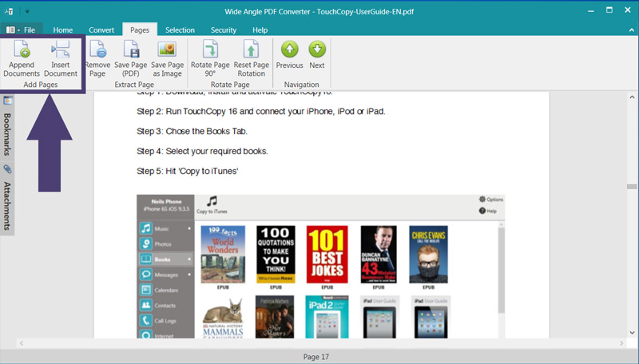This screenshot has width=639, height=364.
Task: Click Append Documents icon
Action: click(22, 49)
